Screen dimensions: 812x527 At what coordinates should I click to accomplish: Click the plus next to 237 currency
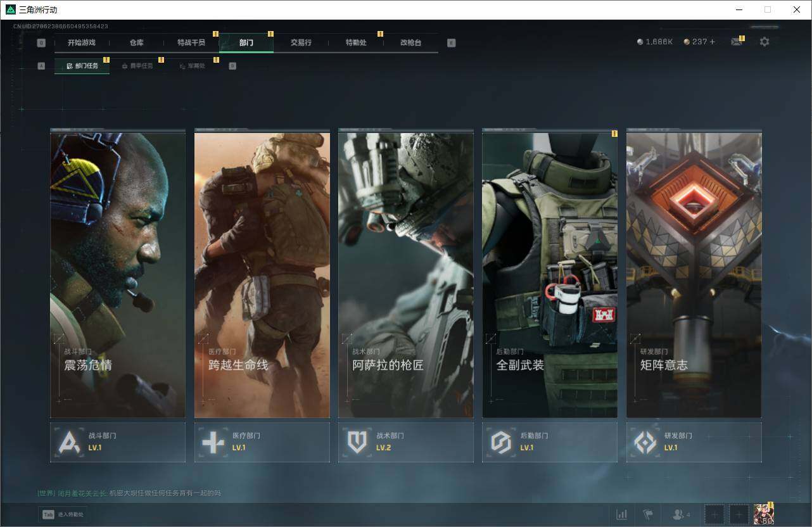coord(712,42)
